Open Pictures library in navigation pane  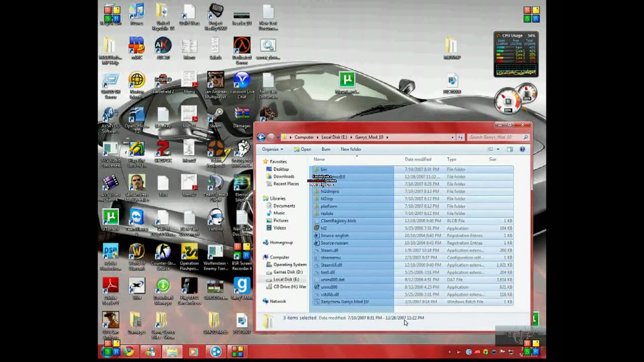(280, 220)
